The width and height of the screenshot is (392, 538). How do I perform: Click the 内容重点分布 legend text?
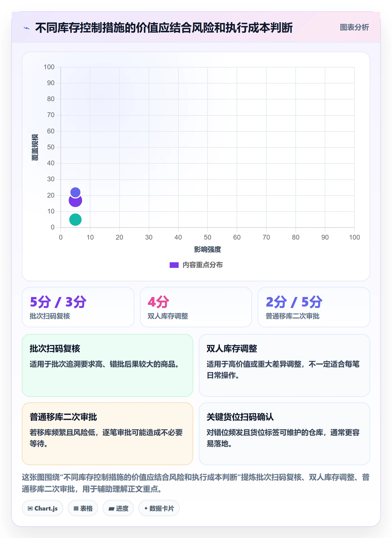coord(202,265)
